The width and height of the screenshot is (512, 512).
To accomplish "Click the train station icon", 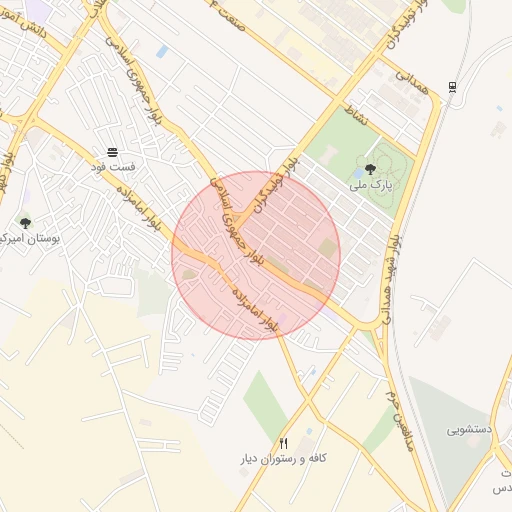I will [x=452, y=87].
